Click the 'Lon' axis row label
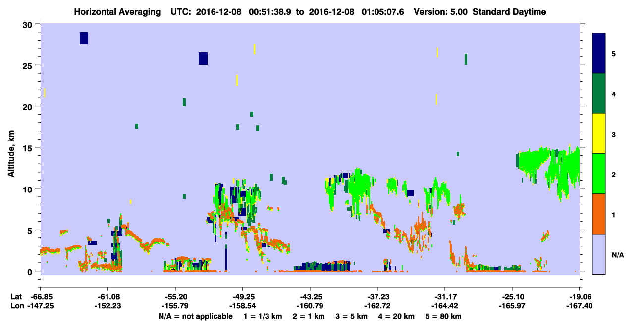This screenshot has height=330, width=644. coord(16,306)
